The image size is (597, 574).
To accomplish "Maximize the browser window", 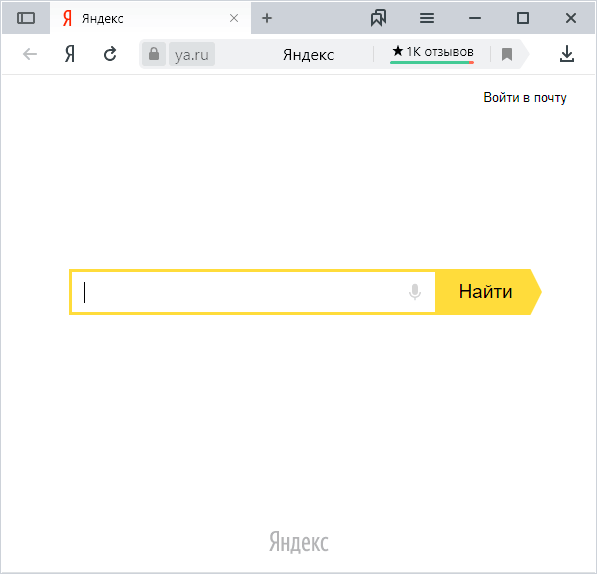I will (x=523, y=18).
